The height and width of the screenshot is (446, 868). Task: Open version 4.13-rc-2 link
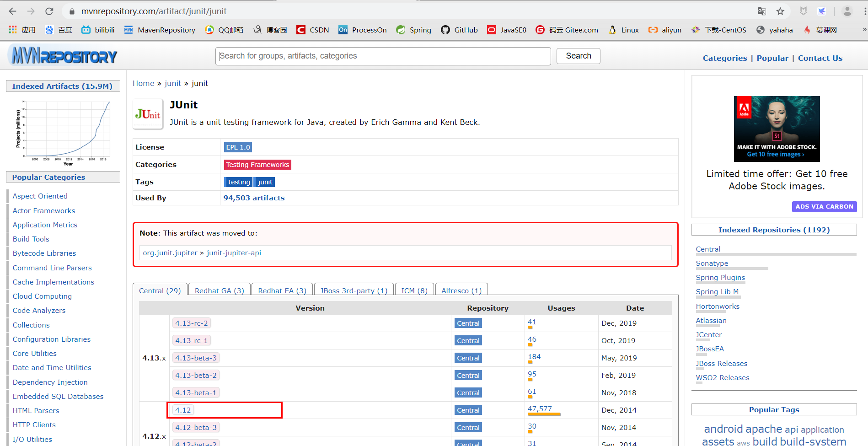(x=192, y=323)
